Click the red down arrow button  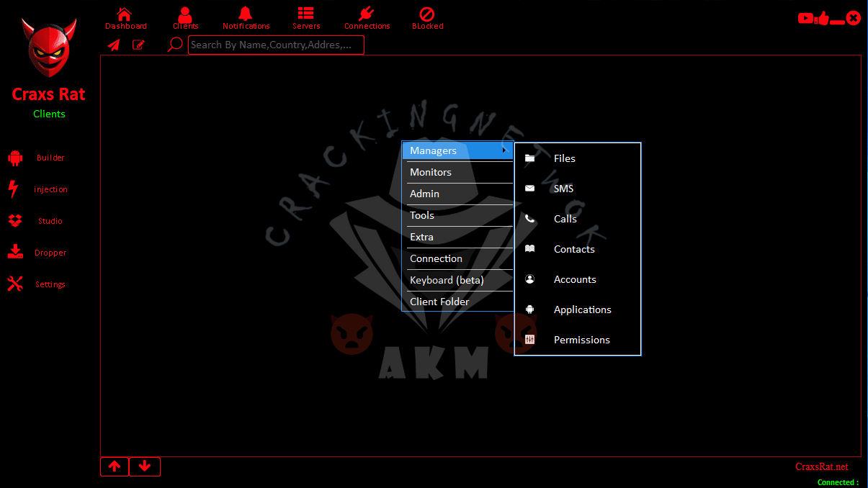[x=145, y=466]
